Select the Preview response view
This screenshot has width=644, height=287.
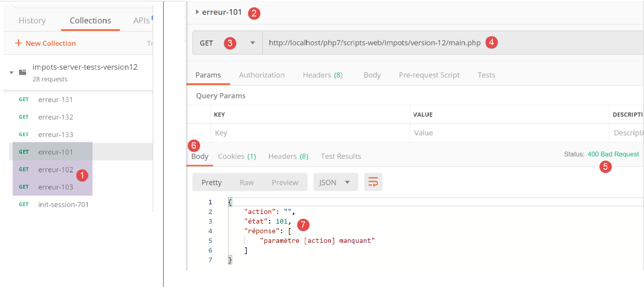click(285, 183)
